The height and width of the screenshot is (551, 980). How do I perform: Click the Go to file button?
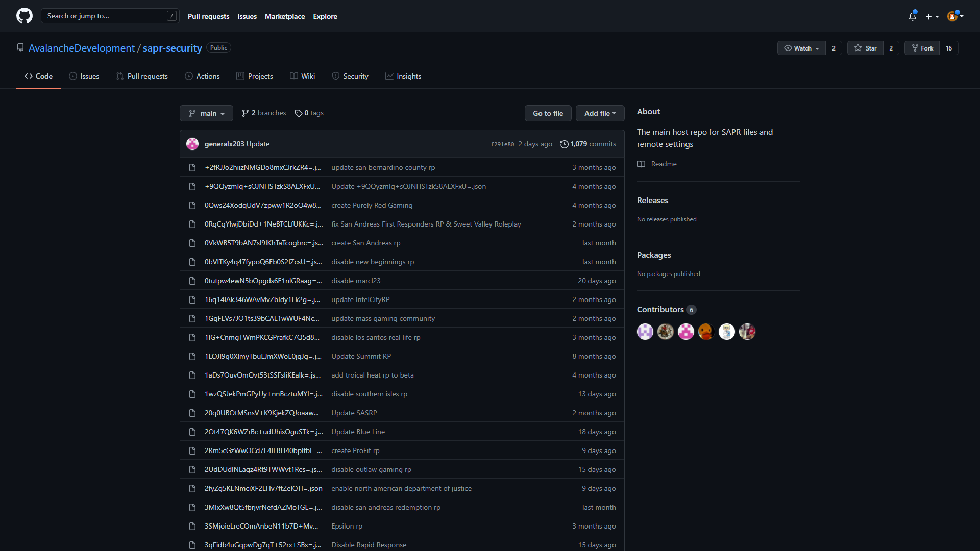548,113
